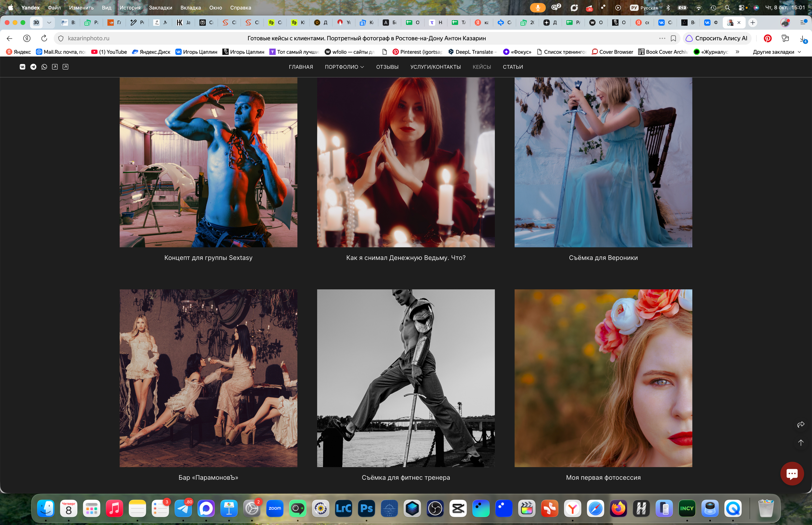Open the zoom app in the Dock
Screen dimensions: 812x525
275,509
